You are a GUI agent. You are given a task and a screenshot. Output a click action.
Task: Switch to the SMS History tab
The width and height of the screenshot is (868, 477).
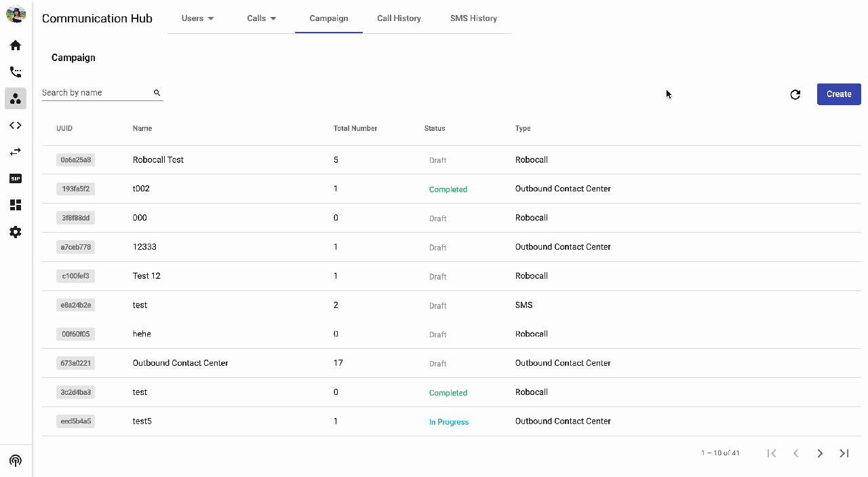click(x=473, y=18)
